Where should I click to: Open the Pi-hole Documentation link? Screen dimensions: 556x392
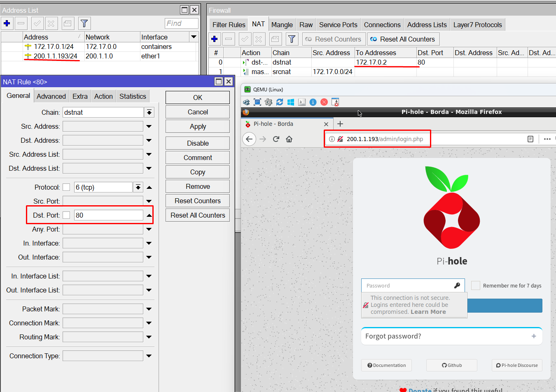pos(387,365)
